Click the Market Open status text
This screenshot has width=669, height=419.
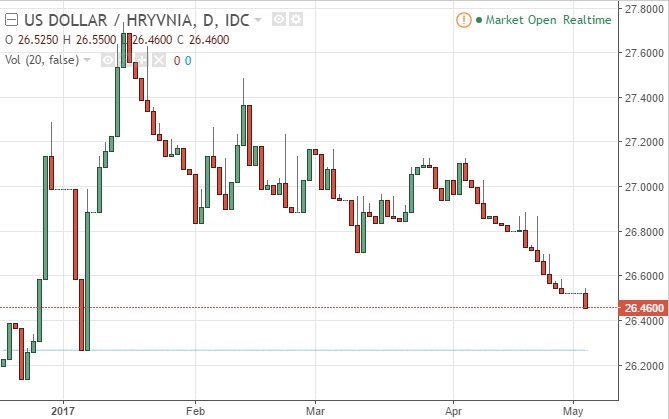(521, 20)
